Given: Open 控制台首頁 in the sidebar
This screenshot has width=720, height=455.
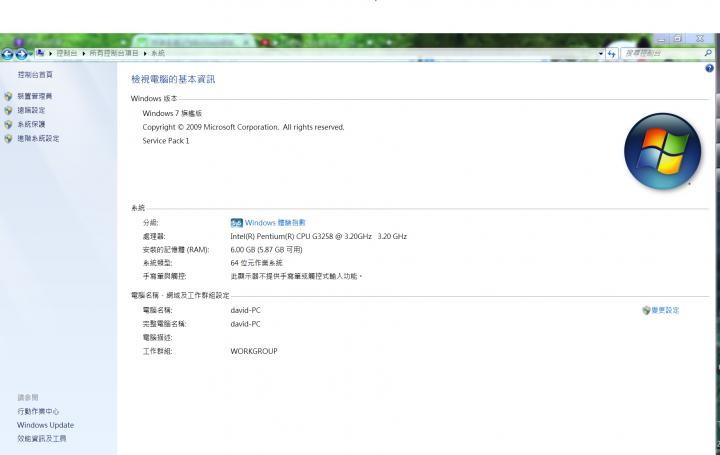Looking at the screenshot, I should (35, 74).
